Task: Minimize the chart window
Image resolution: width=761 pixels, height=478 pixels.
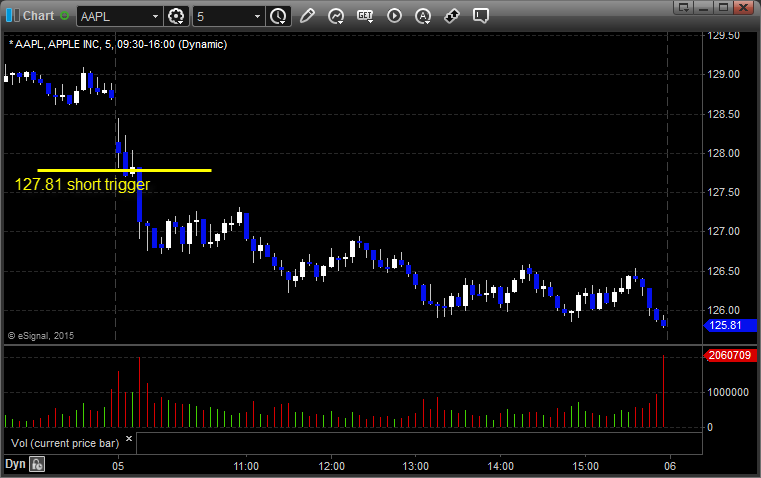Action: tap(703, 7)
